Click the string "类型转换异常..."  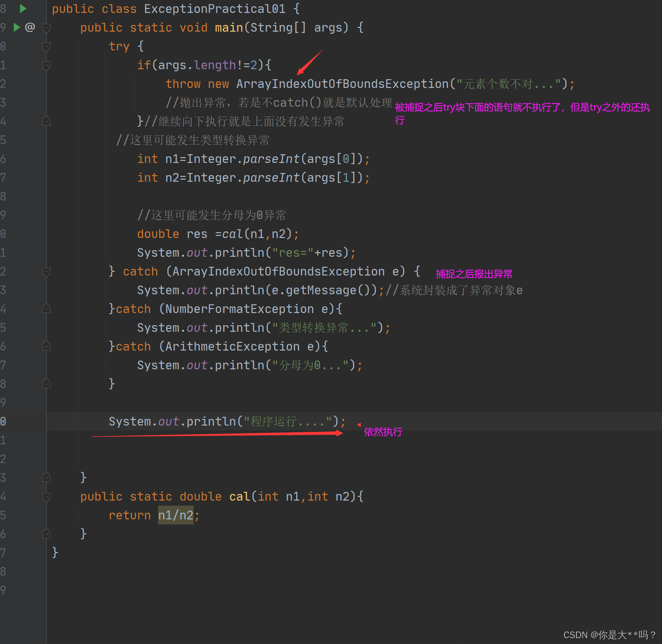coord(325,328)
